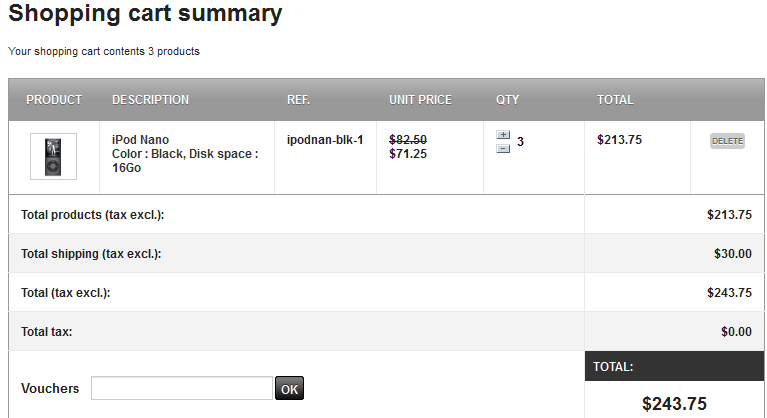Viewport: 767px width, 418px height.
Task: Select the ipodnan-blk-1 reference text
Action: point(325,139)
